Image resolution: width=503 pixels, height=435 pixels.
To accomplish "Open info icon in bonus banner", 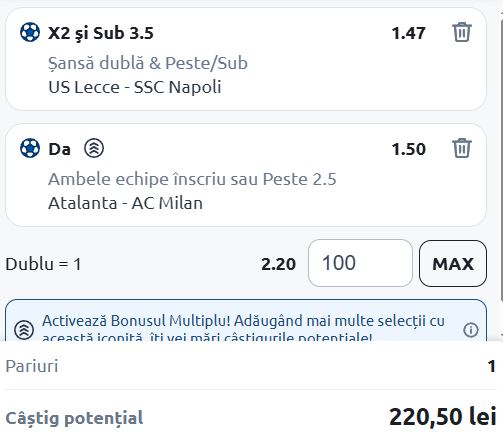I will (x=471, y=330).
